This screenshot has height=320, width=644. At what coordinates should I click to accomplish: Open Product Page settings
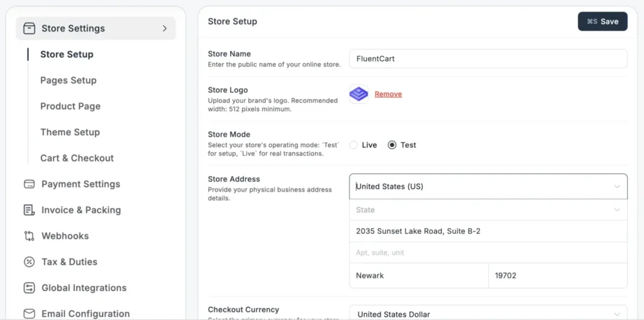pos(70,106)
